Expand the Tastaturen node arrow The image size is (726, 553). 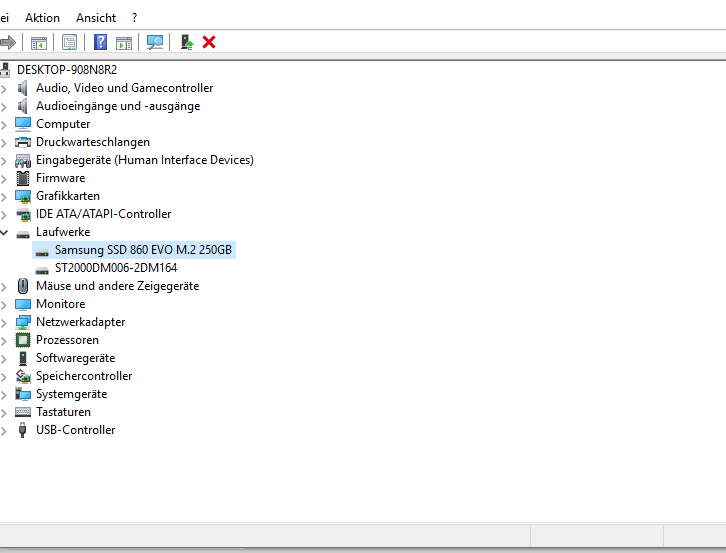[4, 413]
